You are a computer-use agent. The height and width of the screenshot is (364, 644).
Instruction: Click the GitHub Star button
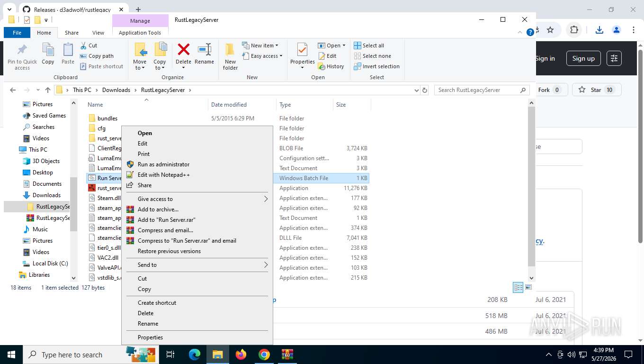596,90
